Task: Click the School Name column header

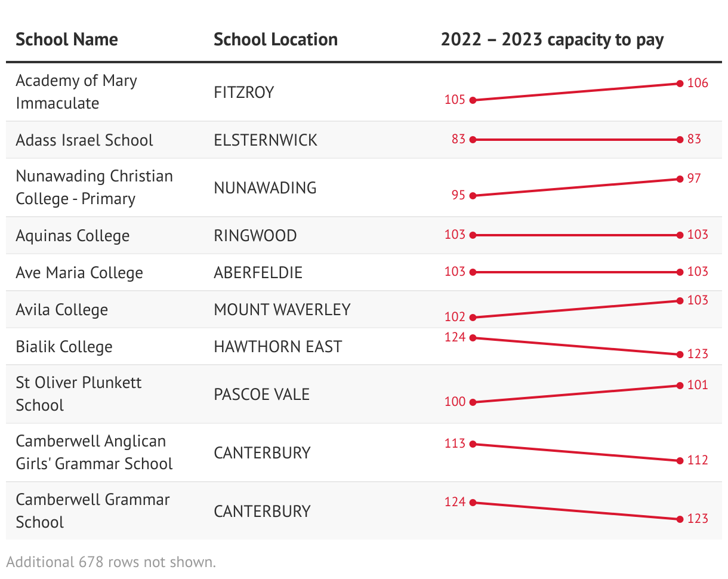Action: click(x=67, y=39)
